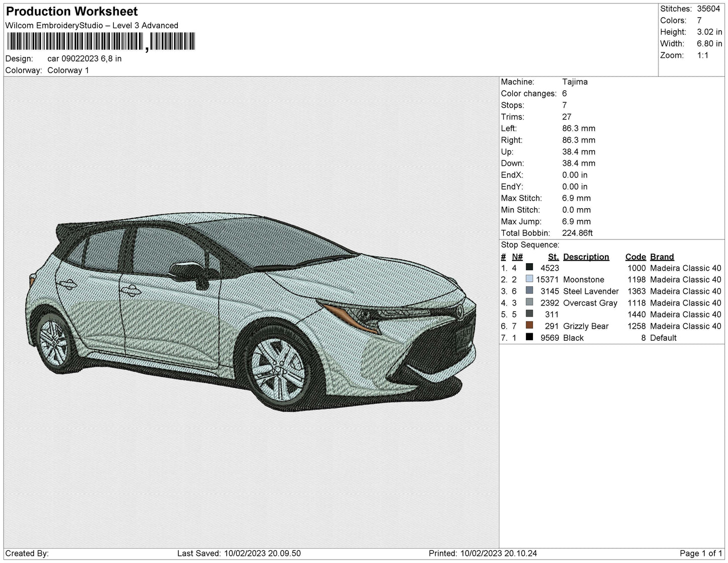Click the 'Color changes:' label

[x=528, y=93]
